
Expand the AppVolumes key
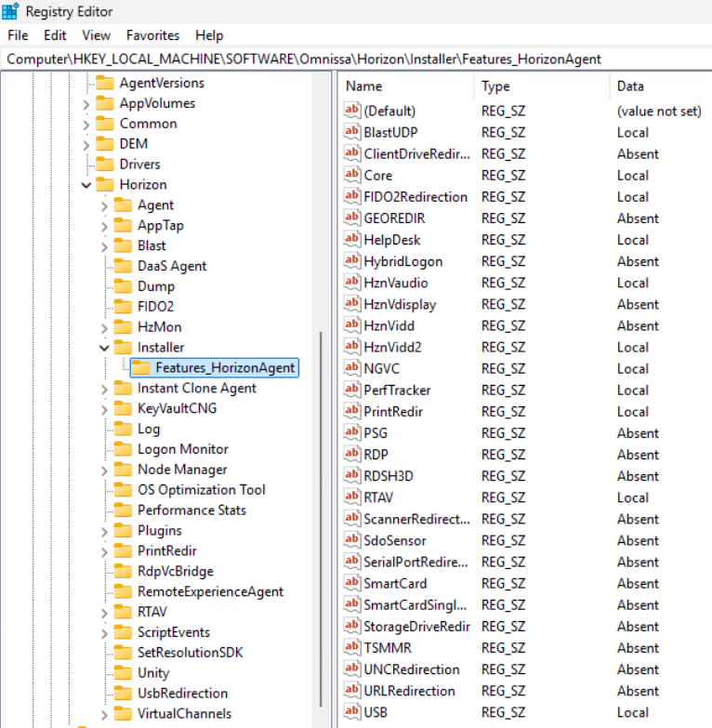coord(86,104)
